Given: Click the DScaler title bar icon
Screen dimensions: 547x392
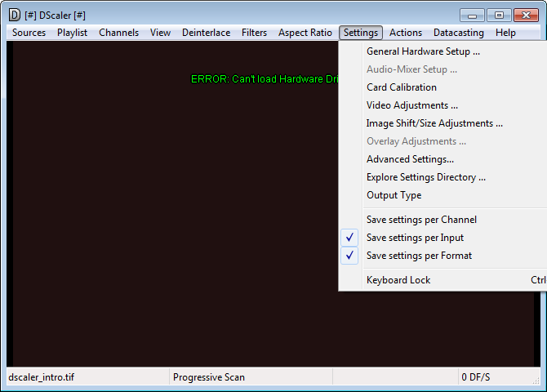Looking at the screenshot, I should point(15,15).
